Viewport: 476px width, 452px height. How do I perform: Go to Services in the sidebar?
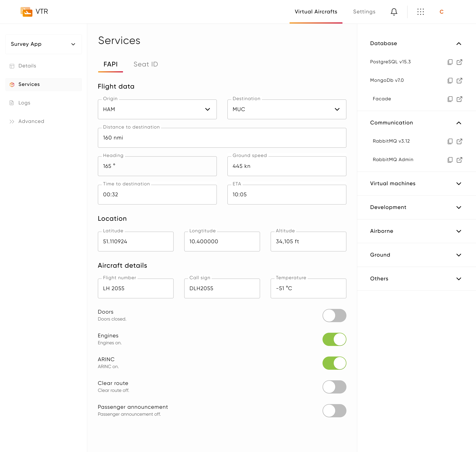coord(29,84)
